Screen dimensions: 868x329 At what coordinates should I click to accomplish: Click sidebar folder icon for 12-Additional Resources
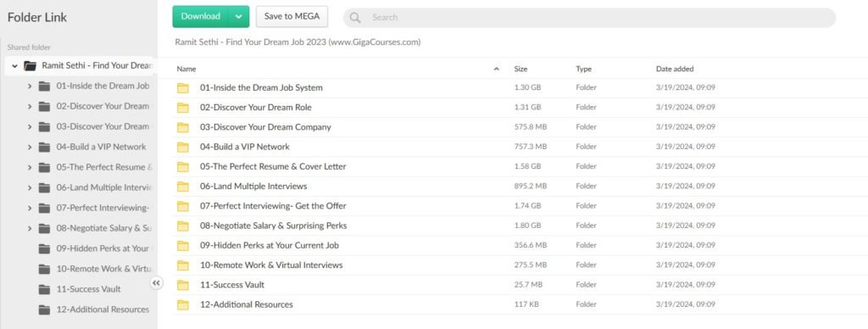(44, 310)
